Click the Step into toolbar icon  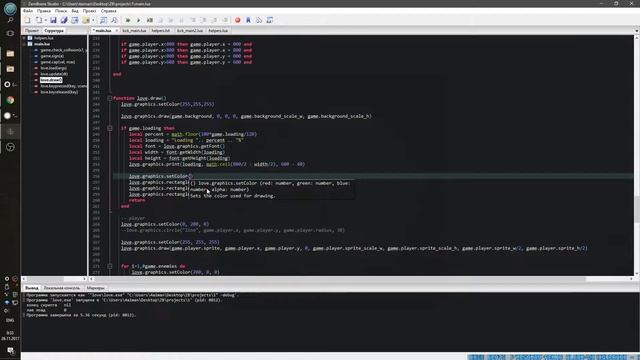193,20
